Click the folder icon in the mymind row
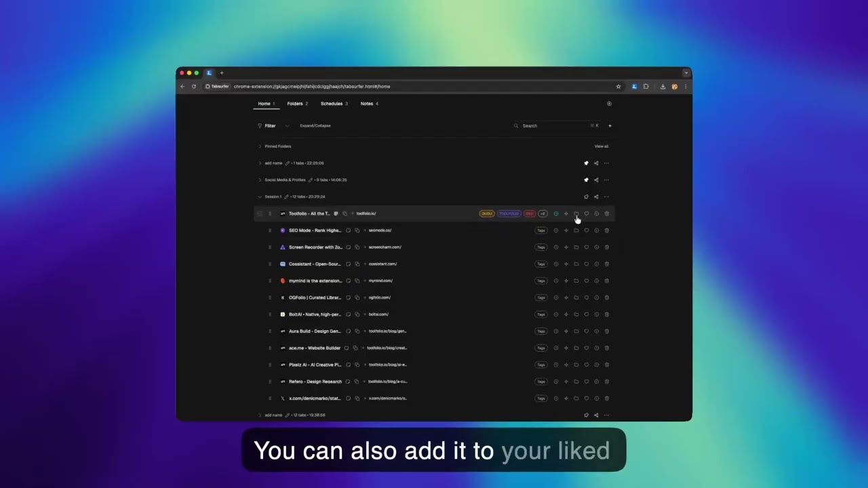This screenshot has height=488, width=868. tap(576, 281)
